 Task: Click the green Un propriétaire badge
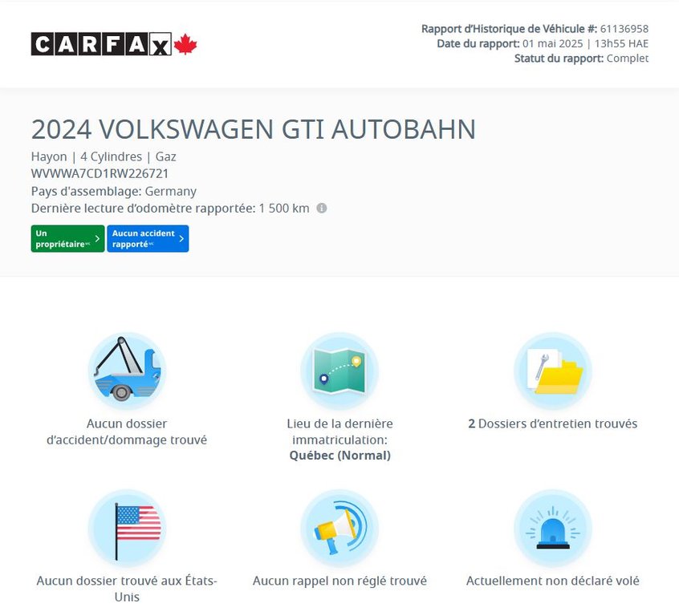[67, 238]
